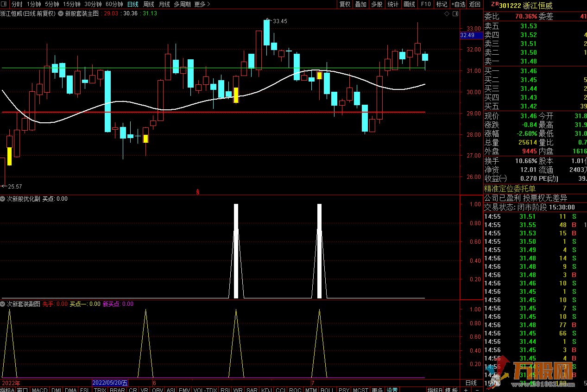Viewport: 587px width, 392px height.
Task: Apply the MCST indicator
Action: 360,390
